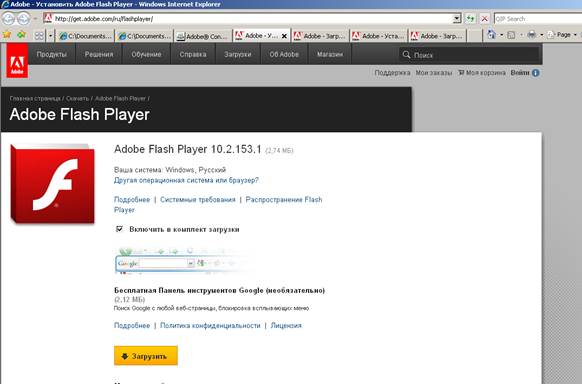Click the magnifier icon in the Adobe search
Image resolution: width=582 pixels, height=384 pixels.
tap(406, 55)
